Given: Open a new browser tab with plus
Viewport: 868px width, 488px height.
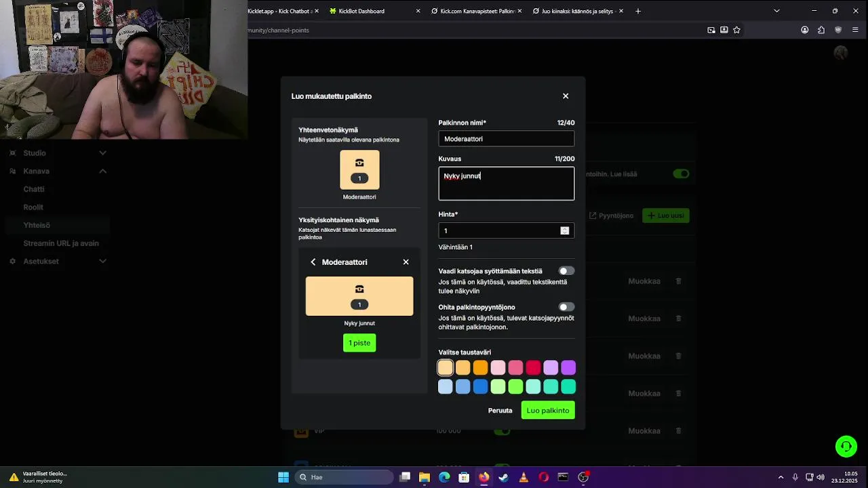Looking at the screenshot, I should pyautogui.click(x=637, y=11).
